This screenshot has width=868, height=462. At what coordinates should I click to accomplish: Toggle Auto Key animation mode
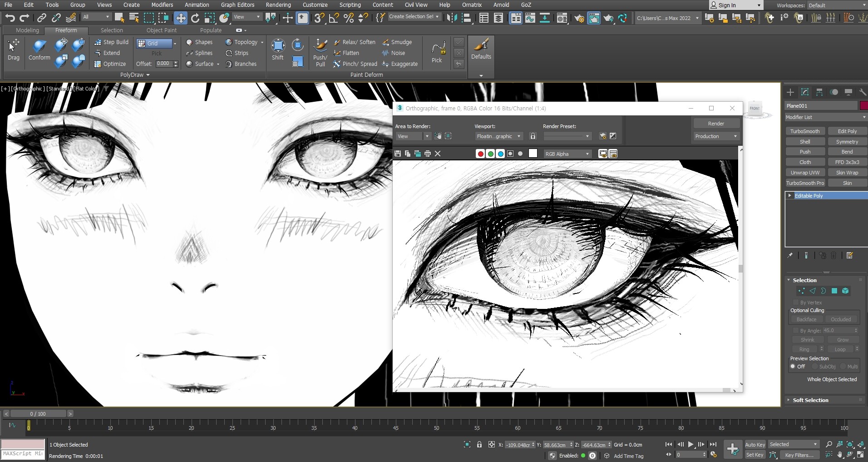(x=755, y=444)
